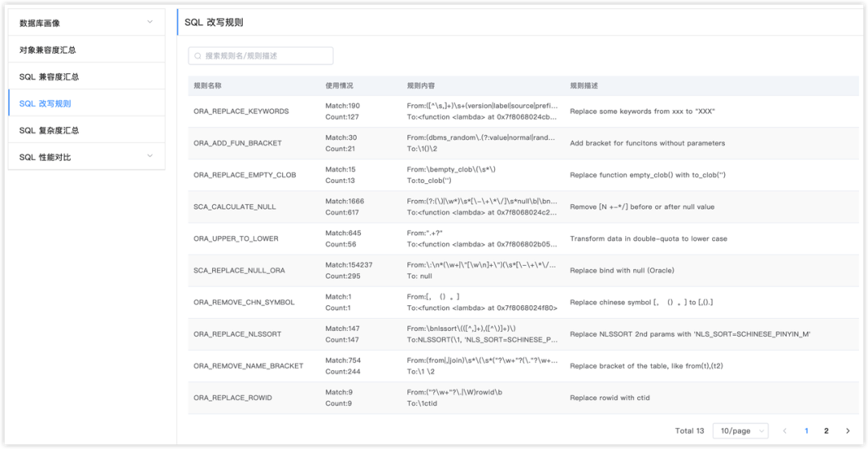Open SQL 兼容度汇总 in the sidebar
This screenshot has height=449, width=868.
tap(86, 76)
